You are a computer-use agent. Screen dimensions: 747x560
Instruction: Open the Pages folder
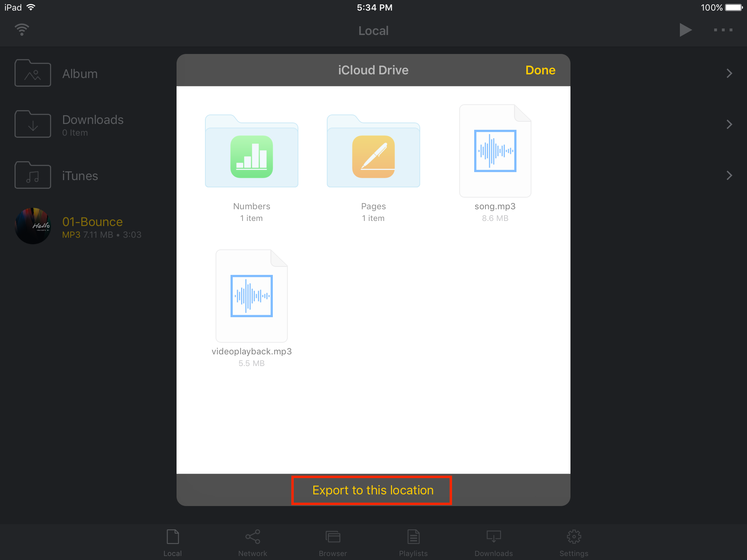click(x=373, y=151)
